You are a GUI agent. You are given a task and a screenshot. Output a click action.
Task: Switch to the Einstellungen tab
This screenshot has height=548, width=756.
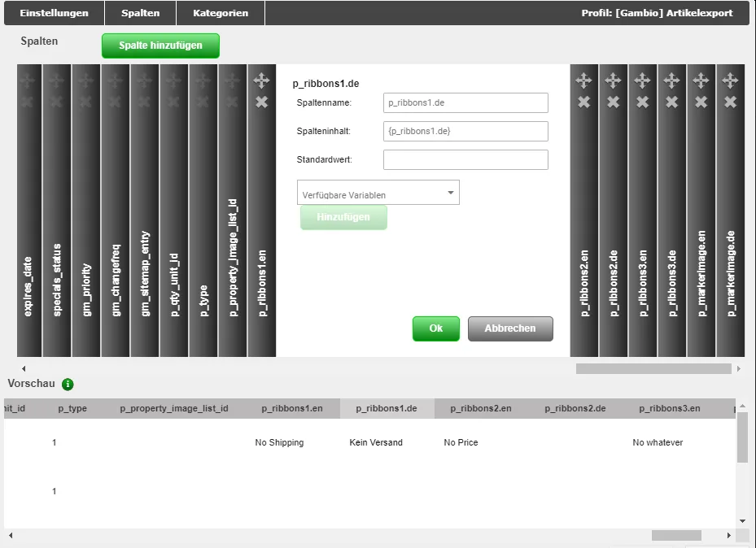[x=54, y=13]
